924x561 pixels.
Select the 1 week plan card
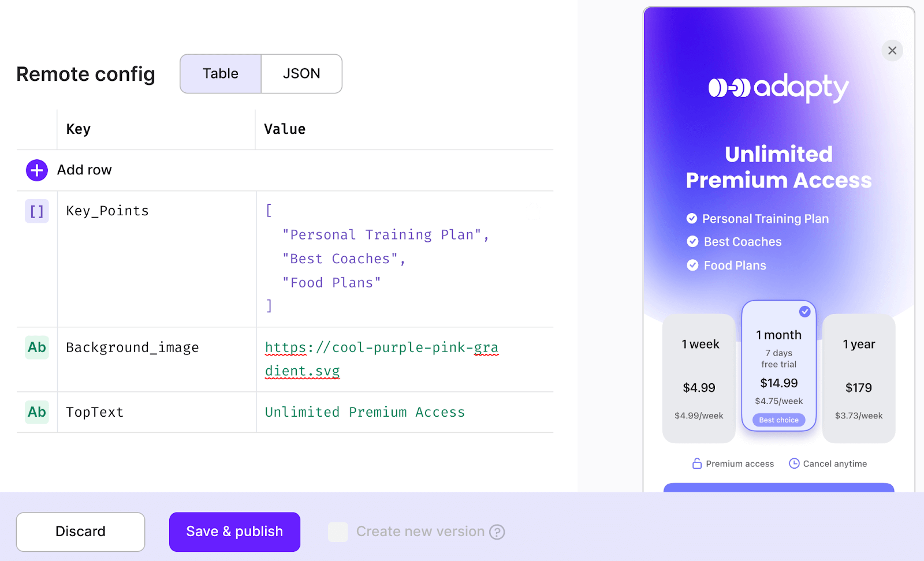click(699, 379)
